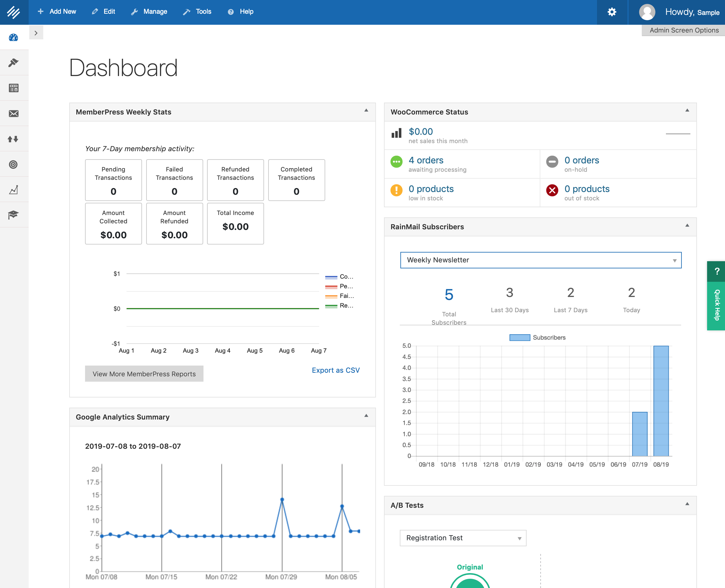
Task: Click the 08/19 subscribers bar
Action: point(661,401)
